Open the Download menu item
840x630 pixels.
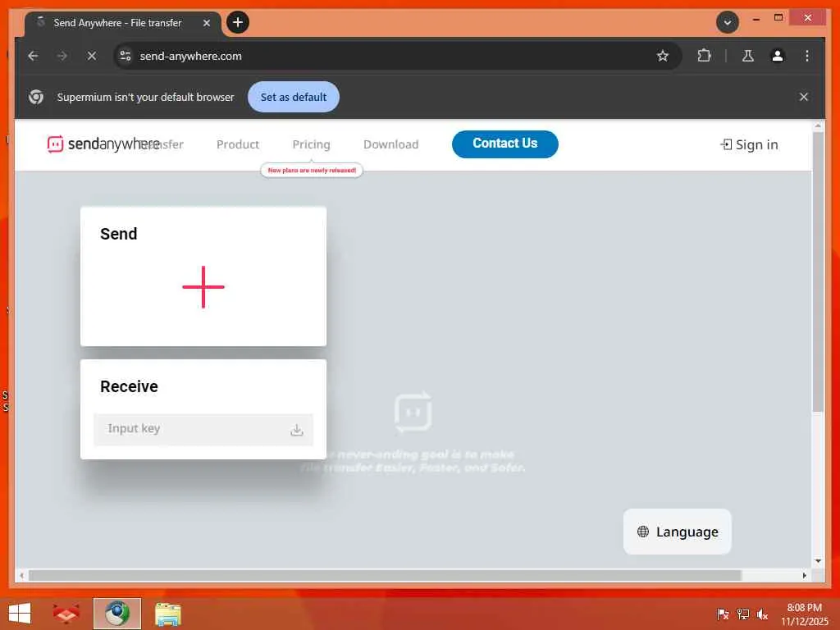(x=390, y=144)
